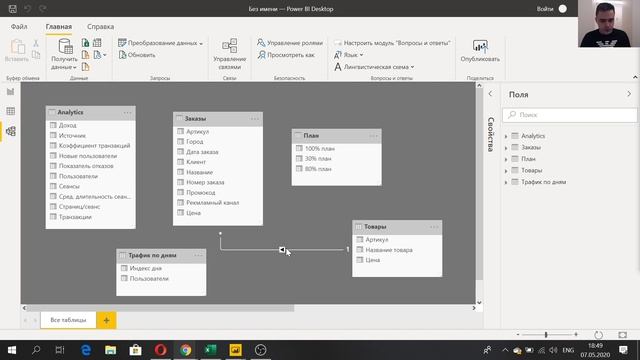Open Лингвистическая схема dropdown
Screen dimensions: 640x360
coord(374,67)
